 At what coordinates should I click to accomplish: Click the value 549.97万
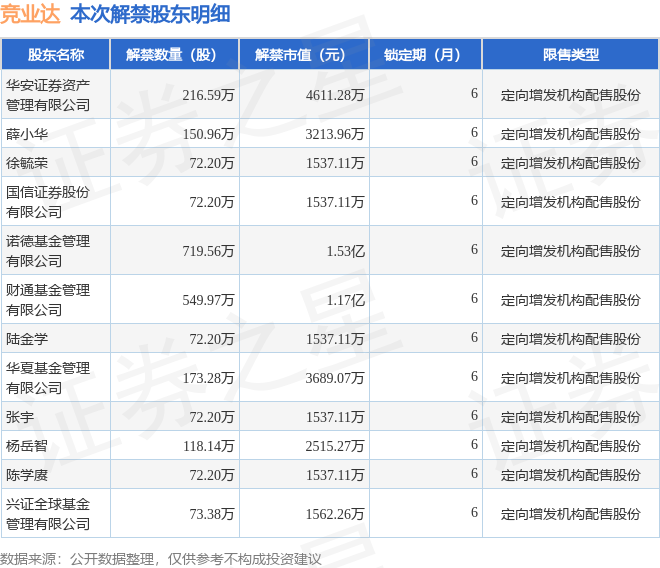[x=208, y=300]
